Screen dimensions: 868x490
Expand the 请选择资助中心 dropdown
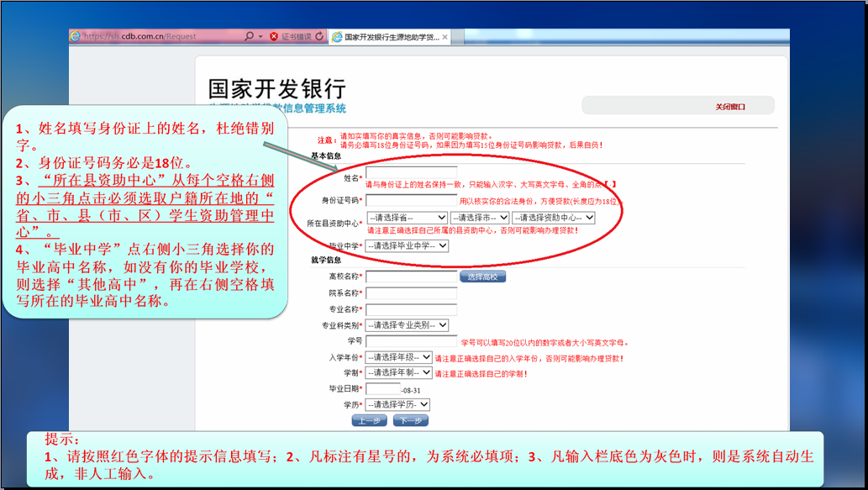point(553,218)
